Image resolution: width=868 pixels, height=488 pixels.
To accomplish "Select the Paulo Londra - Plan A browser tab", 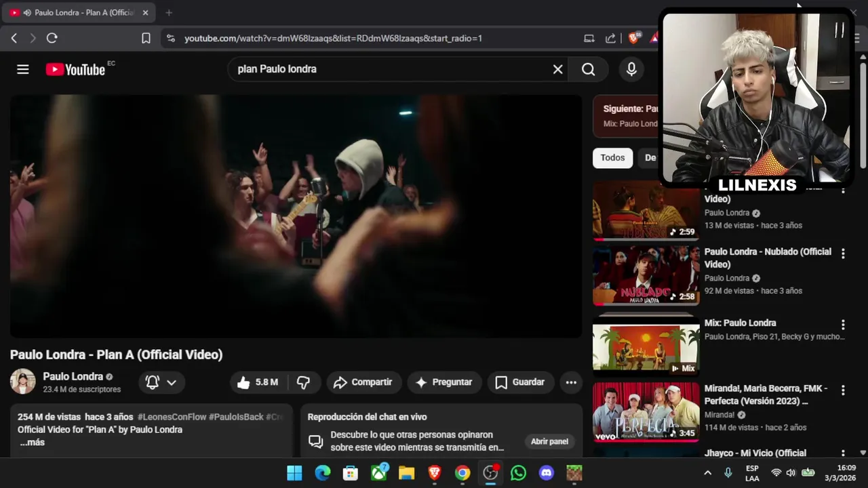I will [80, 12].
